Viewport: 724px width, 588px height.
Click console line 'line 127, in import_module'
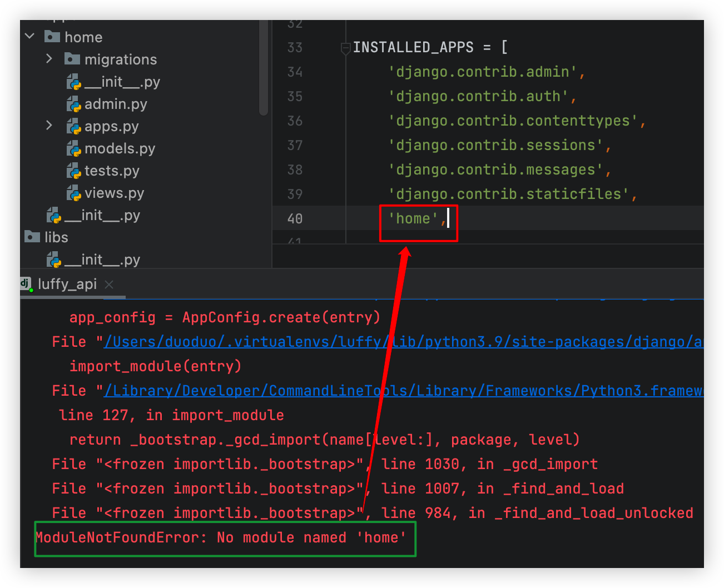pos(172,416)
